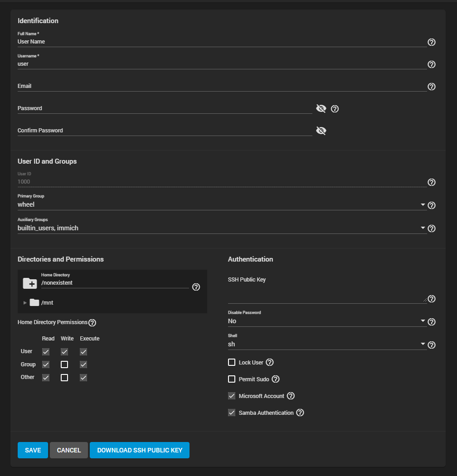Click the help icon beside Username field
457x476 pixels.
431,64
